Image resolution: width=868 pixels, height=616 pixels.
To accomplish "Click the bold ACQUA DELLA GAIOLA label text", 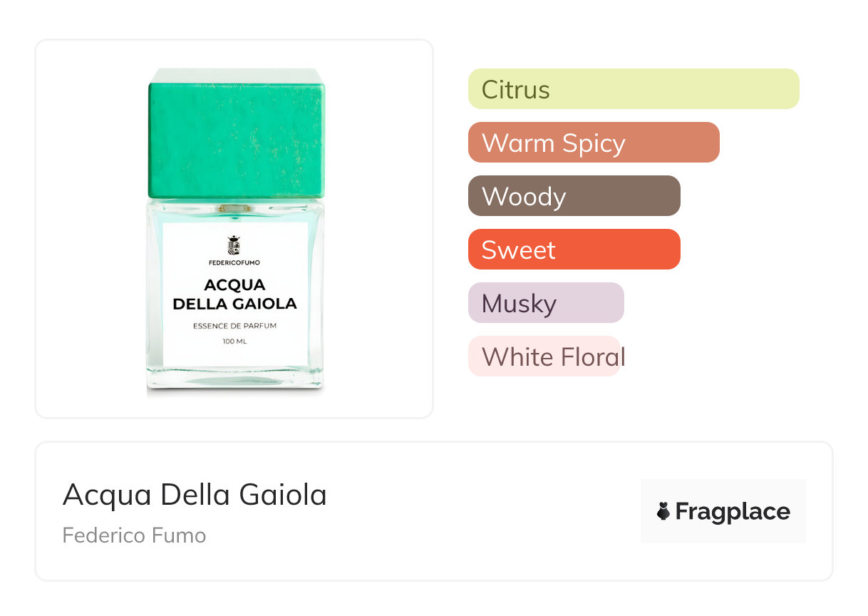I will pyautogui.click(x=234, y=294).
